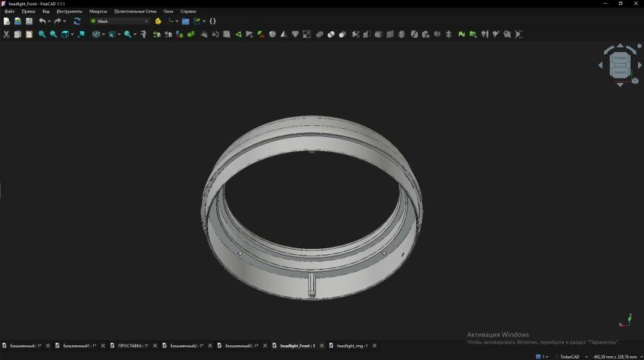Undo the last action
This screenshot has height=360, width=644.
click(x=42, y=21)
